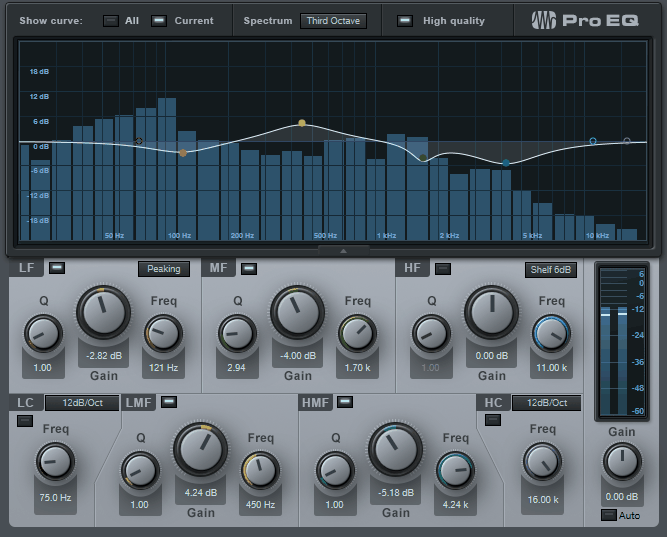The height and width of the screenshot is (537, 667).
Task: Click the LMF Q knob
Action: pos(140,471)
